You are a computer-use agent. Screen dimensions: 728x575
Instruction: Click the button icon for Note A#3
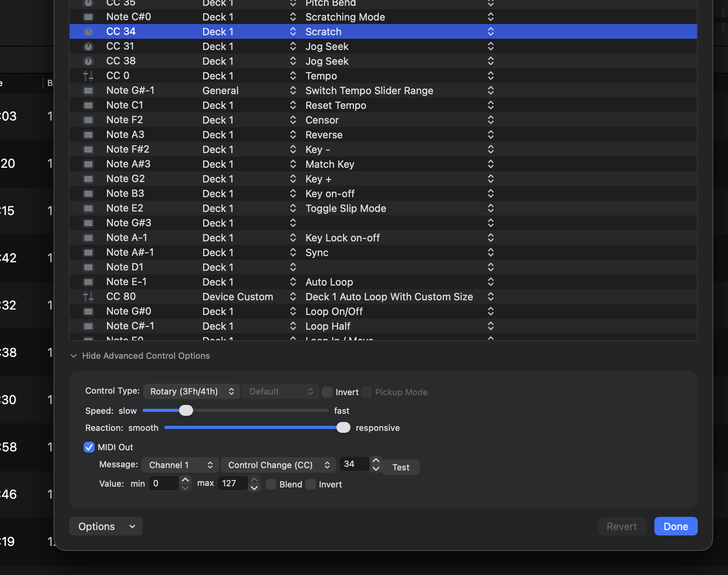[x=88, y=164]
